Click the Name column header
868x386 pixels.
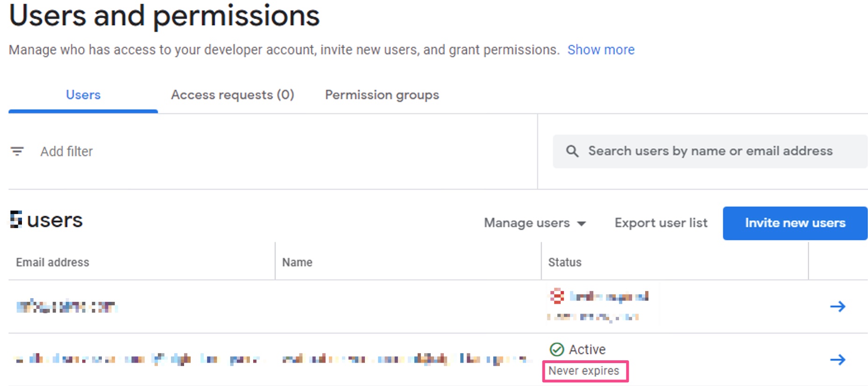[297, 262]
